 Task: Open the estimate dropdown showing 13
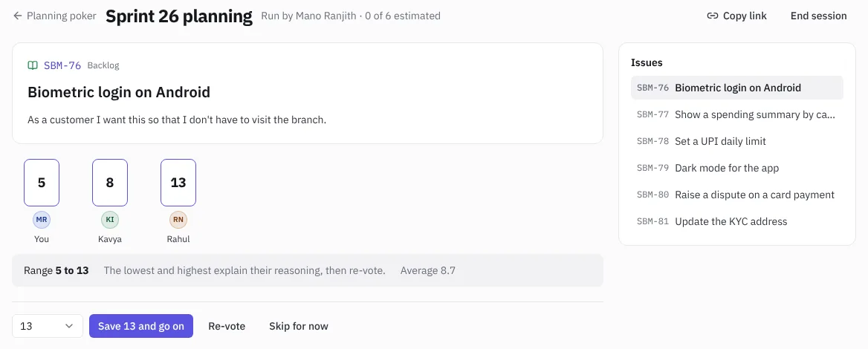click(x=48, y=326)
